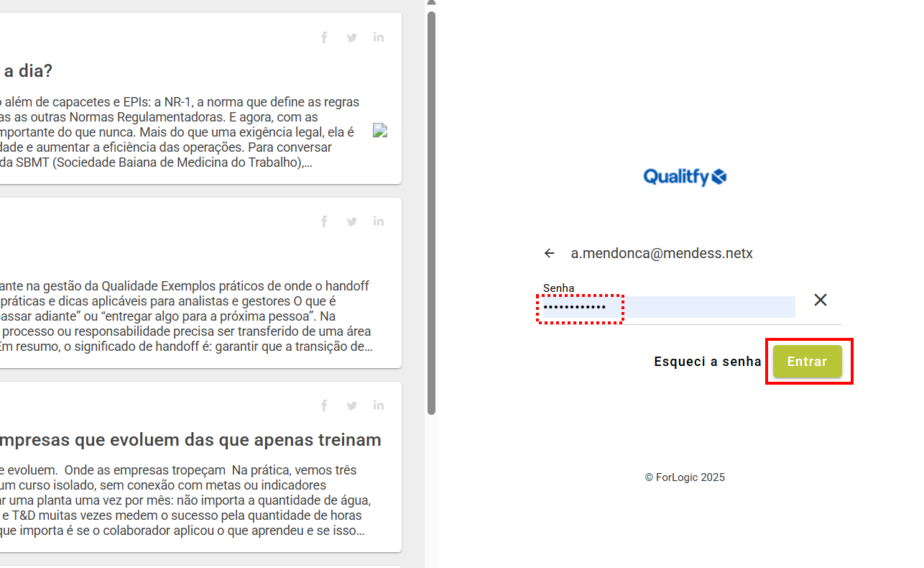Share the handoff article on LinkedIn
Viewport: 924px width, 568px height.
[x=379, y=221]
